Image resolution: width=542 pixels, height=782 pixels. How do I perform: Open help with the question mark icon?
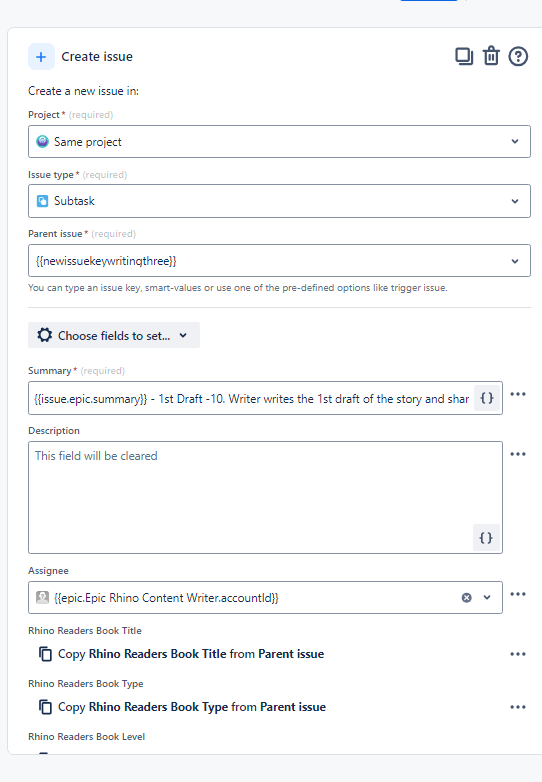coord(518,56)
